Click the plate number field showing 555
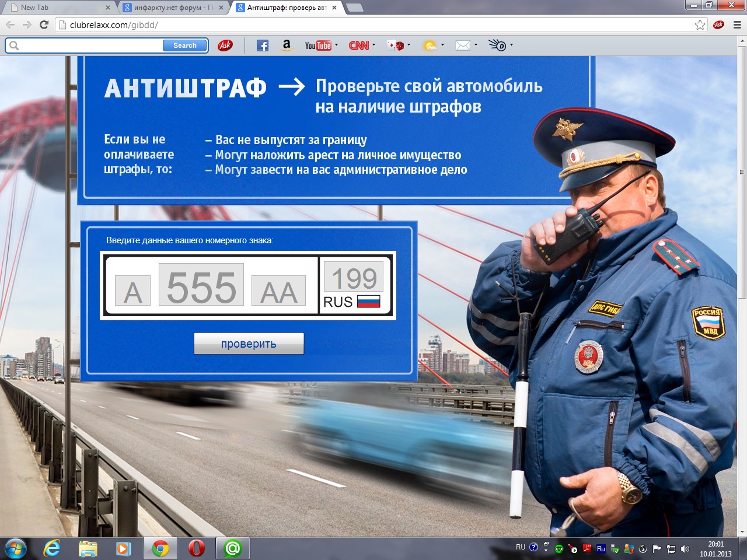 [x=201, y=285]
